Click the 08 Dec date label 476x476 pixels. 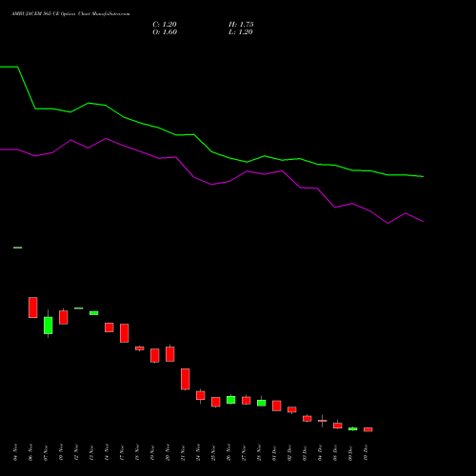pos(335,452)
